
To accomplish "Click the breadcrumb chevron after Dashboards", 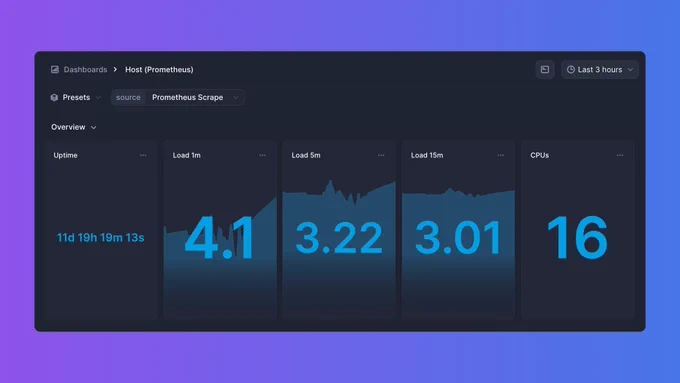I will click(115, 69).
